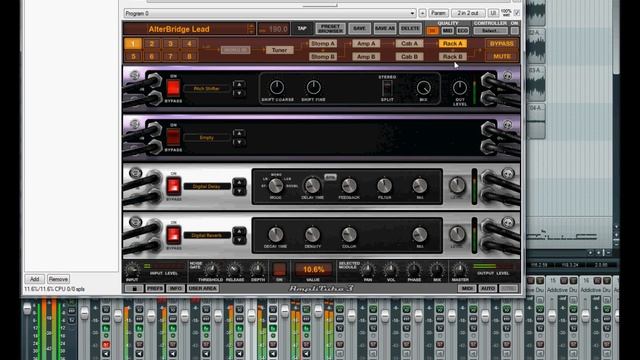Switch to the Stomp B module
The height and width of the screenshot is (360, 640).
[x=322, y=57]
